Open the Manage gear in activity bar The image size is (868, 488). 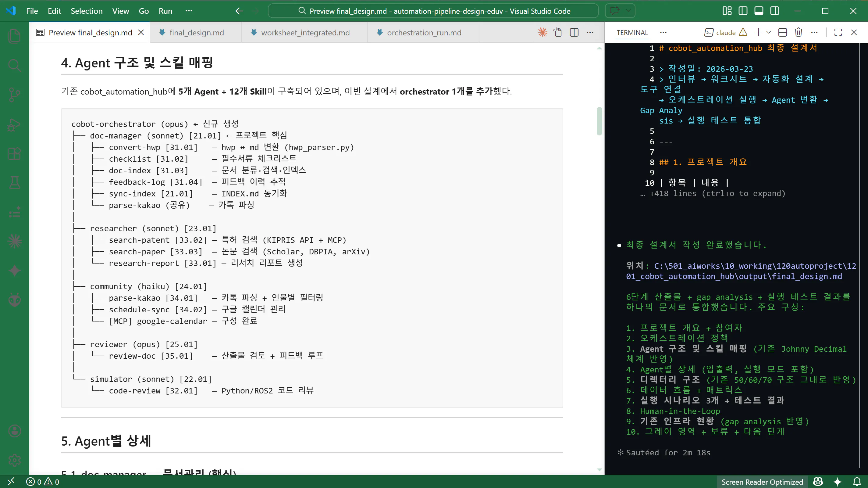15,460
